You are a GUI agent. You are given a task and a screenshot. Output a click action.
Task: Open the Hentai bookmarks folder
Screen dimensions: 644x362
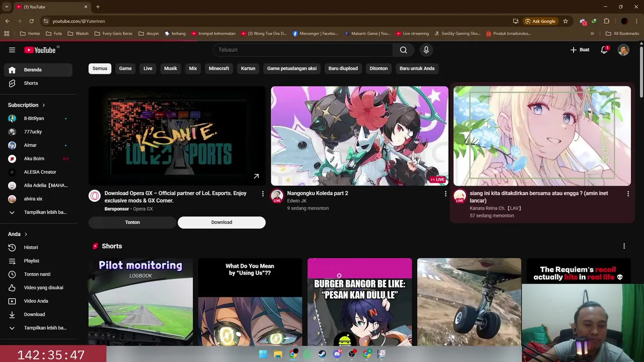(x=30, y=34)
